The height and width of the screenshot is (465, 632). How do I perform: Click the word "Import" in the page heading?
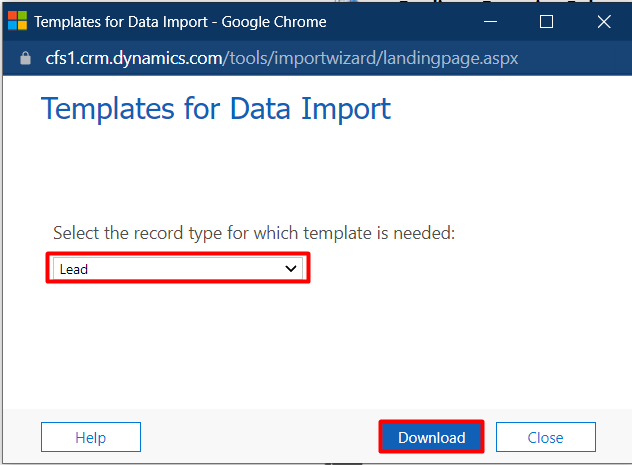point(335,108)
